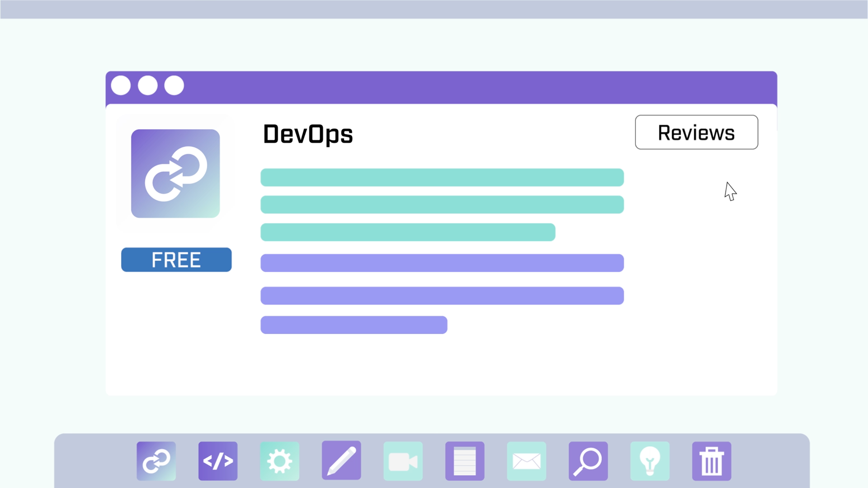
Task: Launch the code editor dock icon
Action: point(218,461)
